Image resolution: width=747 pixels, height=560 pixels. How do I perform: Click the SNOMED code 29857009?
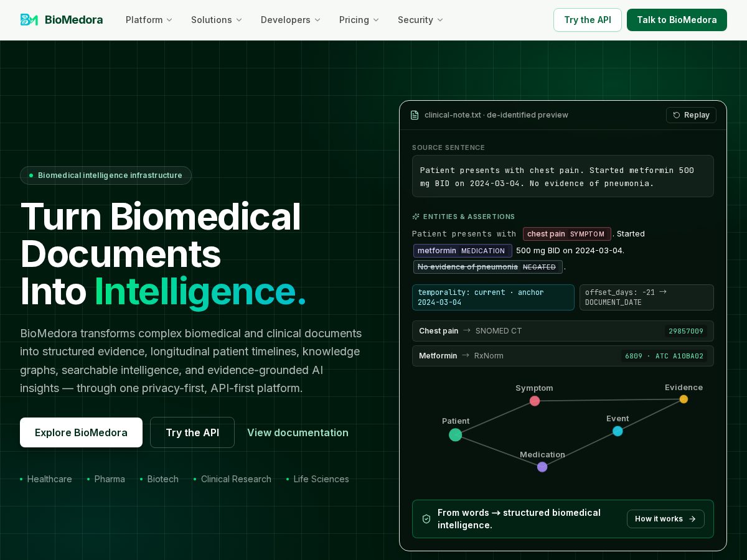(x=686, y=331)
